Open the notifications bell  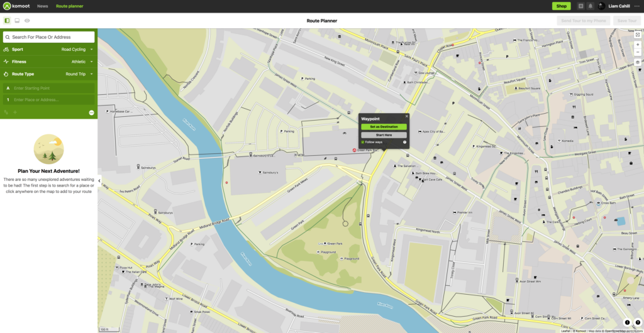[x=590, y=6]
